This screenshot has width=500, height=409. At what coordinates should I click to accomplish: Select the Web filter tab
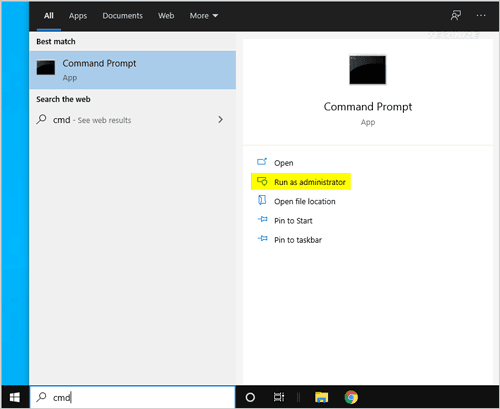pyautogui.click(x=166, y=16)
